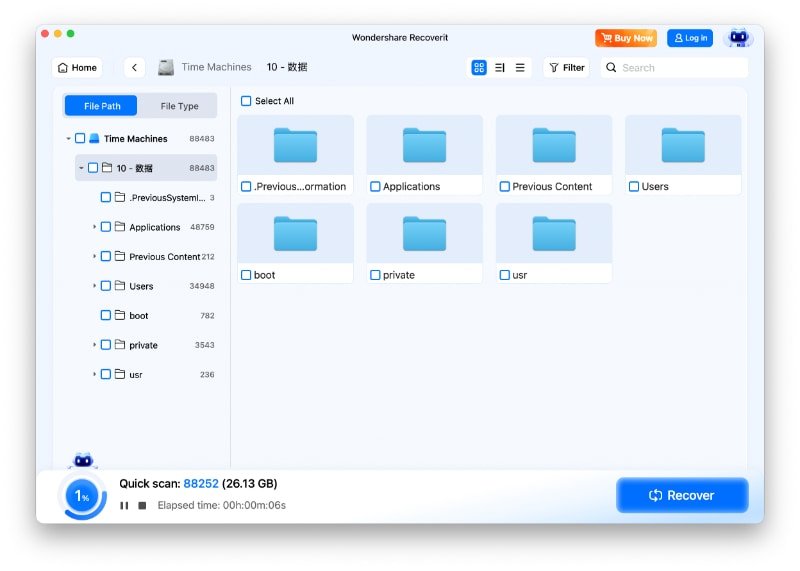The image size is (800, 571).
Task: Click the Home button
Action: (77, 67)
